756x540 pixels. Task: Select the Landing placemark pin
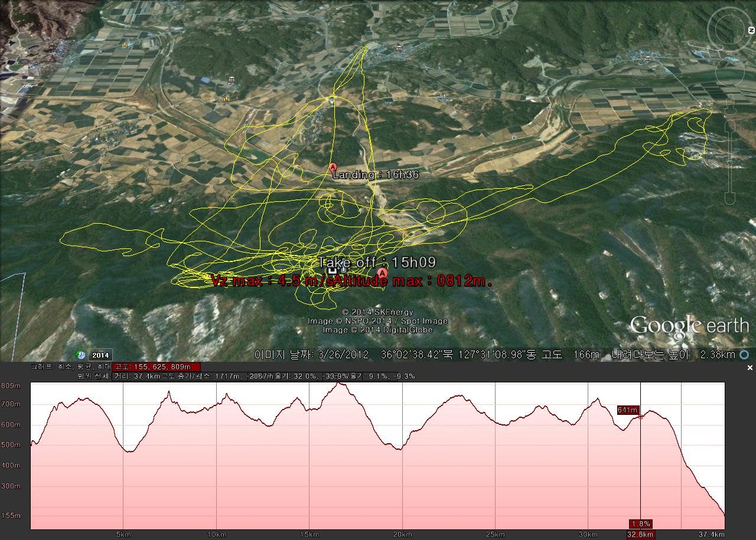coord(333,168)
